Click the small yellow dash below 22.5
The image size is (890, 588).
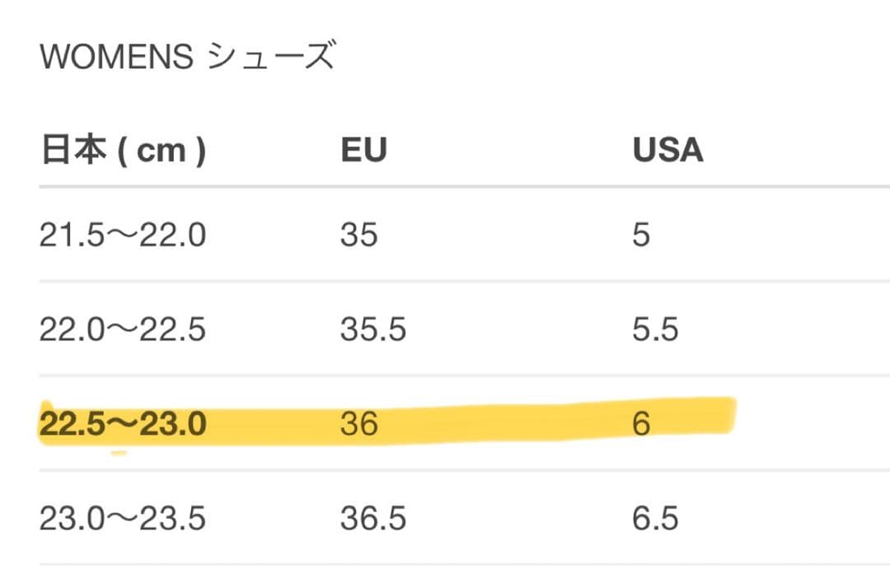[119, 452]
